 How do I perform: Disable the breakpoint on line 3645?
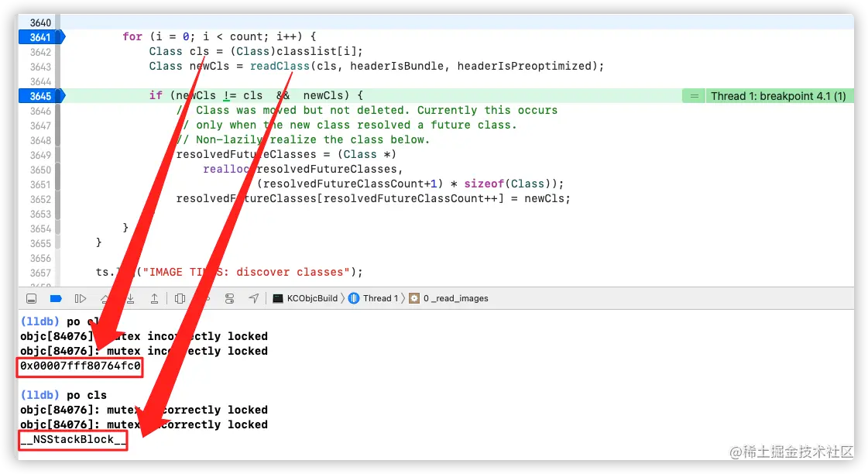click(42, 96)
